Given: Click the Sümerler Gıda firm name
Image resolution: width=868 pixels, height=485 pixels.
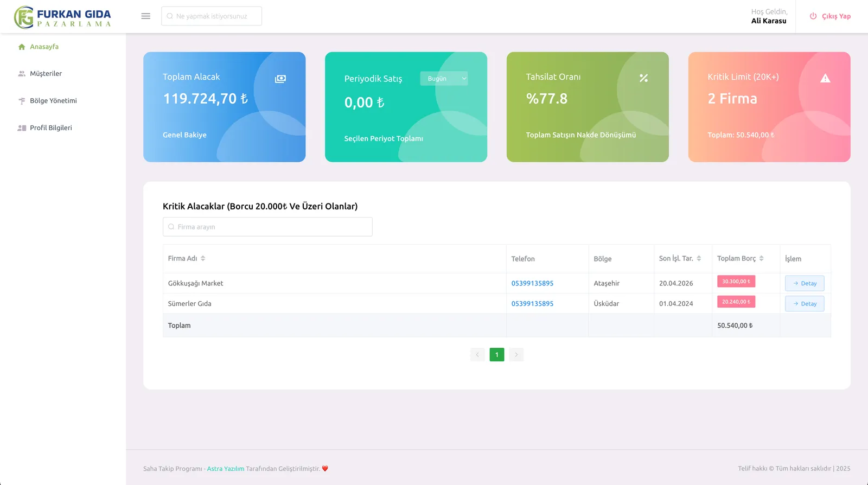Looking at the screenshot, I should click(x=189, y=304).
